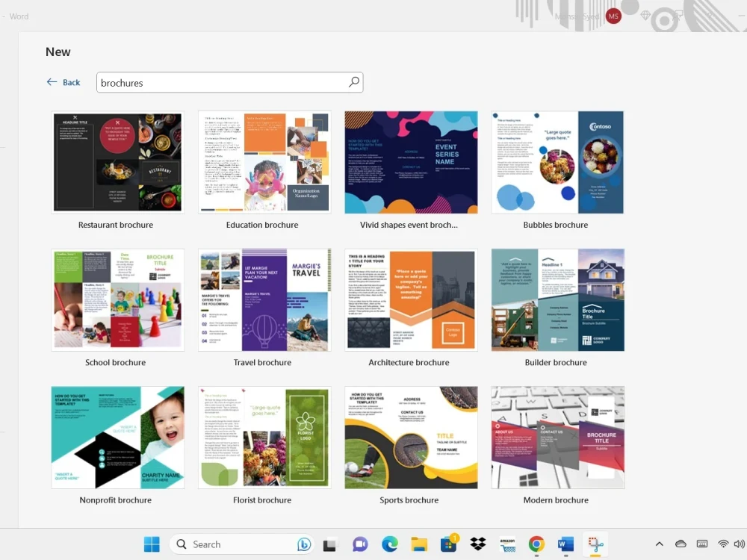This screenshot has height=560, width=747.
Task: Click the premium diamond icon near the account name
Action: (645, 15)
